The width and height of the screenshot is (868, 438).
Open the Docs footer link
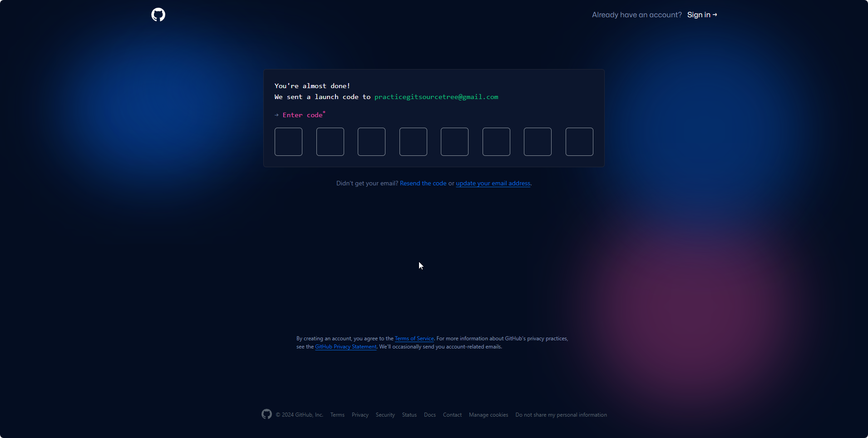point(429,414)
